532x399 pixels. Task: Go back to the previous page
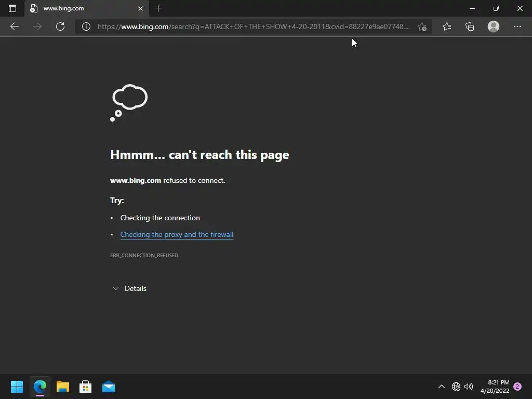(14, 26)
